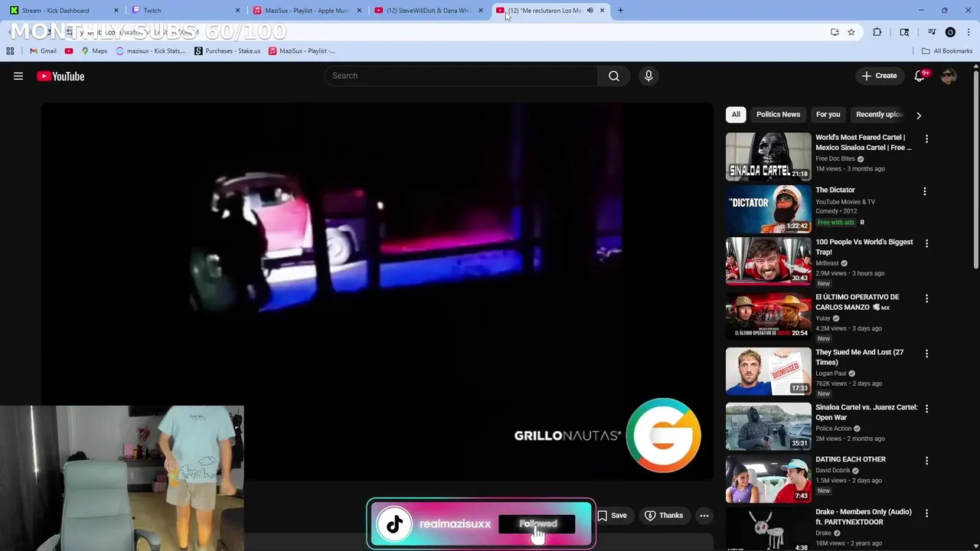This screenshot has height=551, width=980.
Task: Go to YouTube home via logo
Action: coord(60,76)
